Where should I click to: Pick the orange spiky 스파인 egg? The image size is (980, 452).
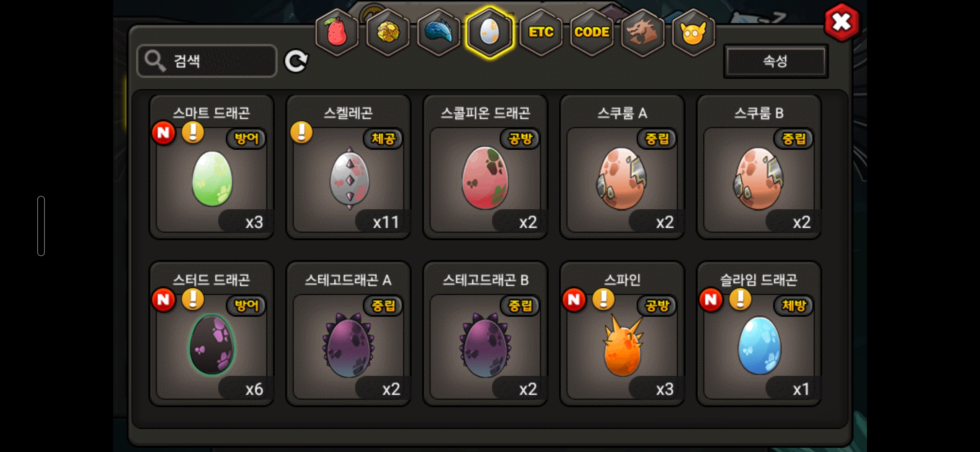click(x=622, y=334)
